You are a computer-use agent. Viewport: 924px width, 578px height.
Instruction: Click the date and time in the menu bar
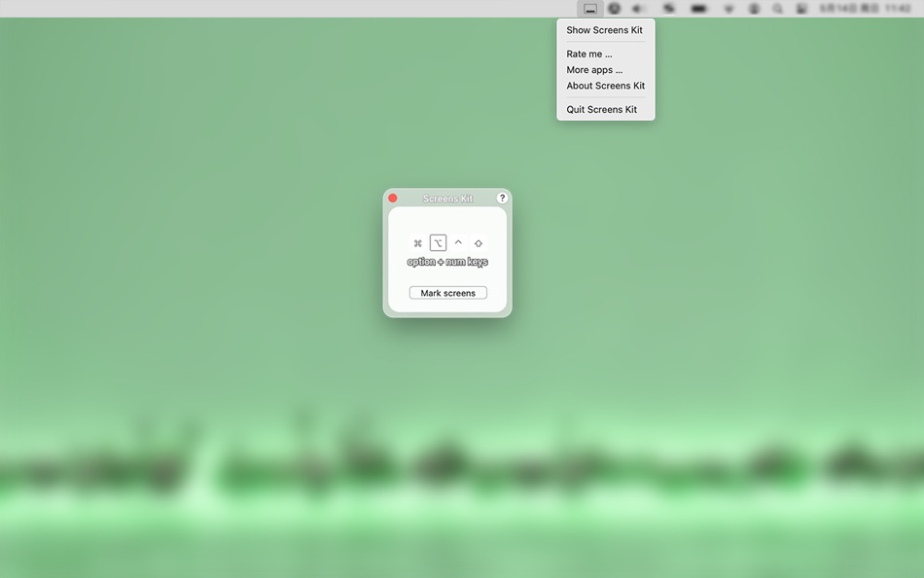(x=865, y=9)
